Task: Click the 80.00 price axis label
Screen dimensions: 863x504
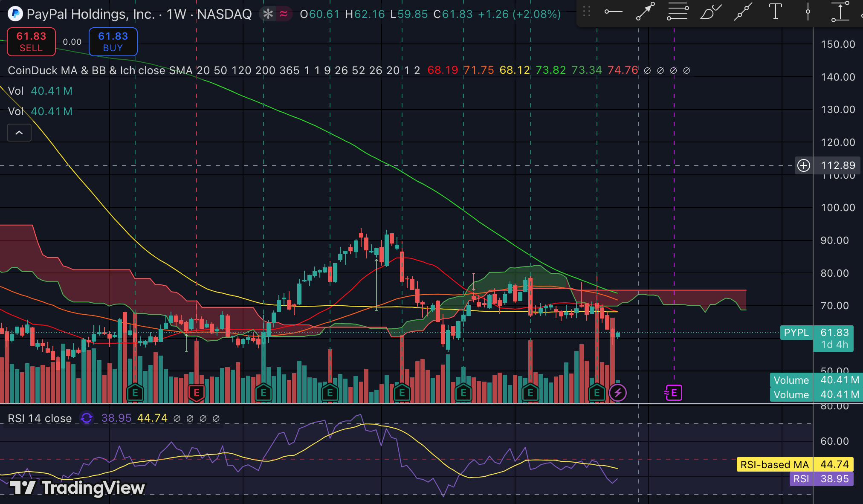Action: (834, 273)
